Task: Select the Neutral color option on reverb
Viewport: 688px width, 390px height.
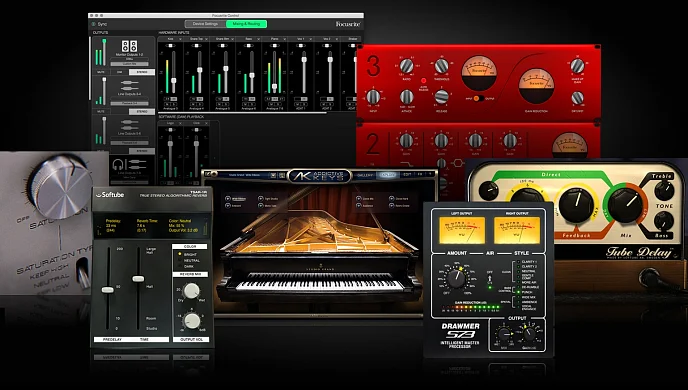Action: coord(189,261)
